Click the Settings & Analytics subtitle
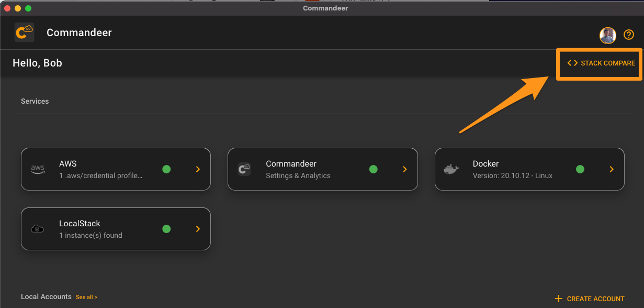Viewport: 644px width, 308px height. (x=298, y=175)
